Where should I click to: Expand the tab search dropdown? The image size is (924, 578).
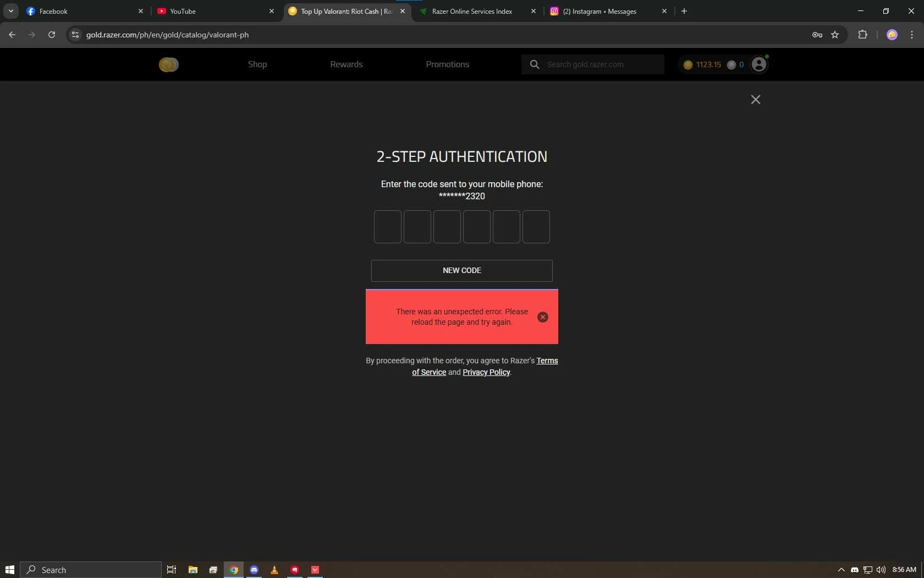tap(10, 11)
